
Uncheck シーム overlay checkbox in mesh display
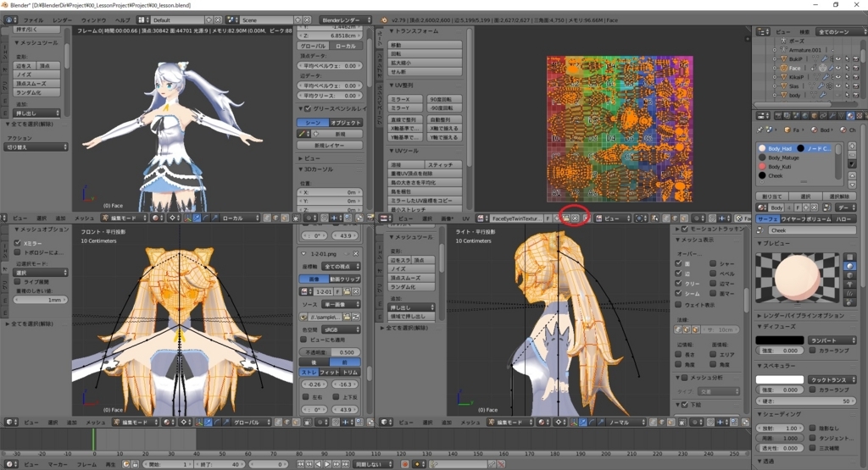pos(679,294)
